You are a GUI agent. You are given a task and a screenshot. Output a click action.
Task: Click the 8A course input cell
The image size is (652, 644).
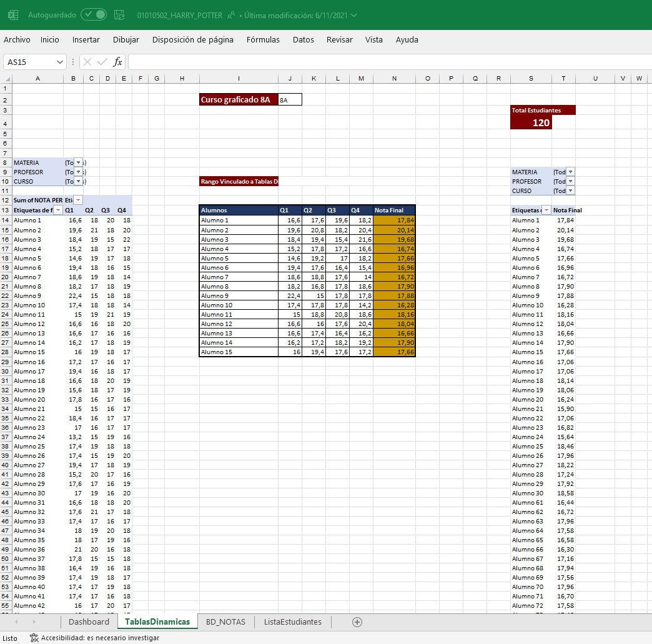(290, 100)
